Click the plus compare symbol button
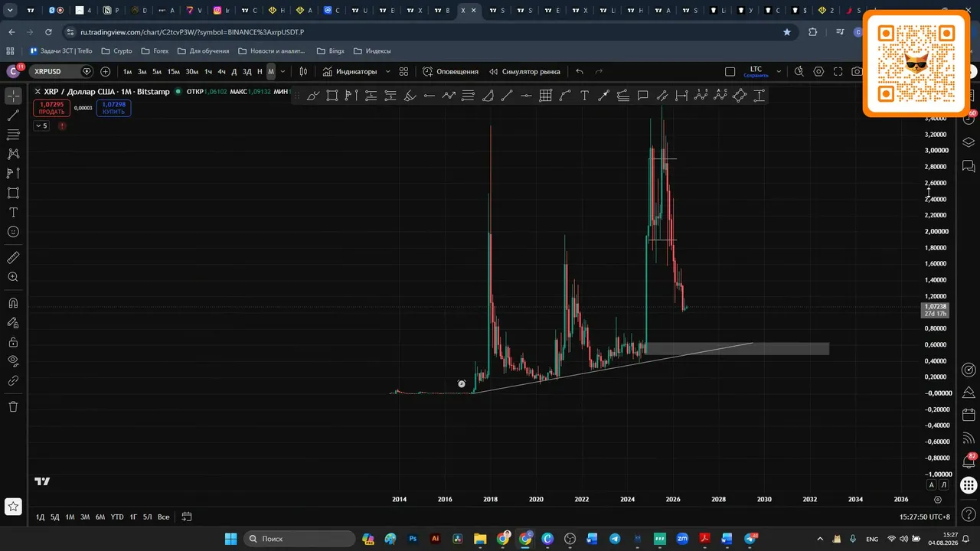 [105, 71]
